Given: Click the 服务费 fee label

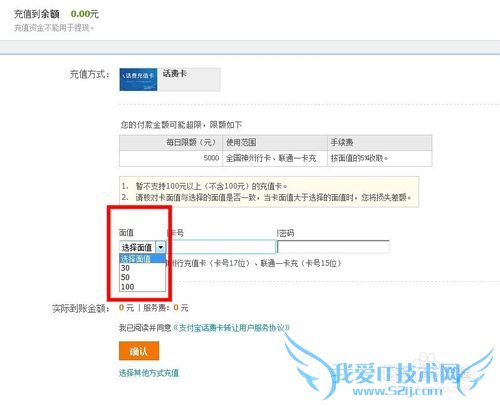Looking at the screenshot, I should (x=156, y=308).
